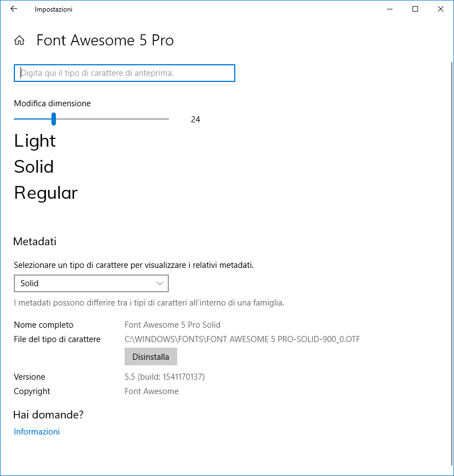Click the preview text input field
The height and width of the screenshot is (476, 454).
[x=125, y=73]
